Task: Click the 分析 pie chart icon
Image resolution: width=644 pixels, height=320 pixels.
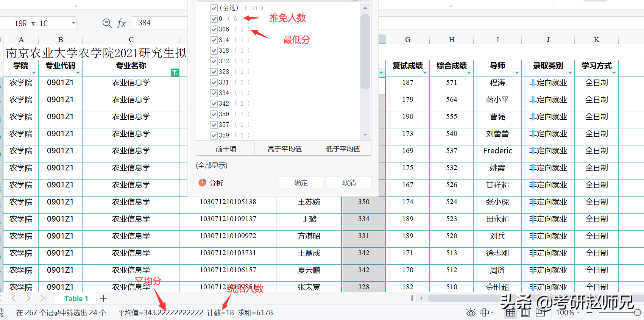Action: coord(202,183)
